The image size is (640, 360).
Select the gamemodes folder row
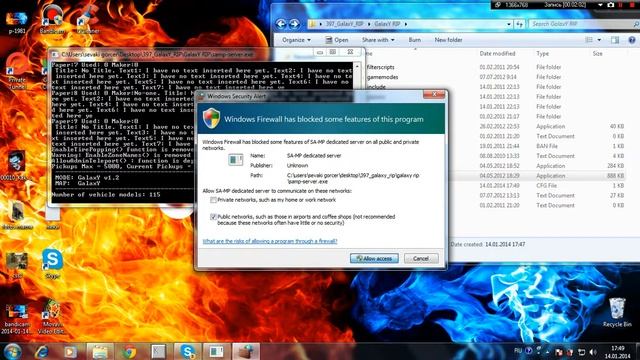click(x=495, y=77)
